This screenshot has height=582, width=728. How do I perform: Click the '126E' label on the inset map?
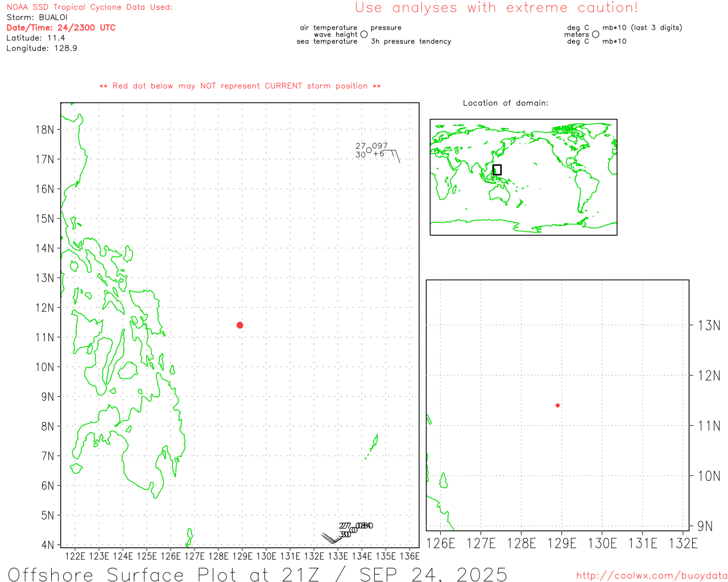point(441,543)
